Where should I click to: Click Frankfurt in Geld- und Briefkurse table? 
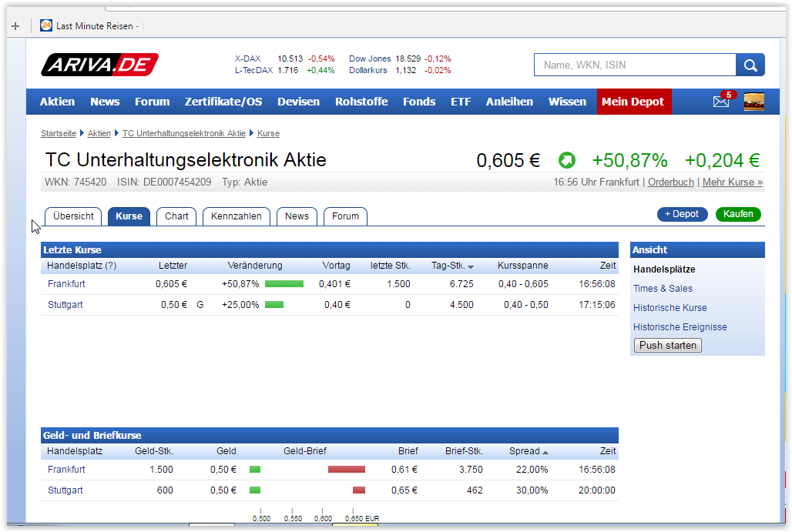pyautogui.click(x=66, y=469)
